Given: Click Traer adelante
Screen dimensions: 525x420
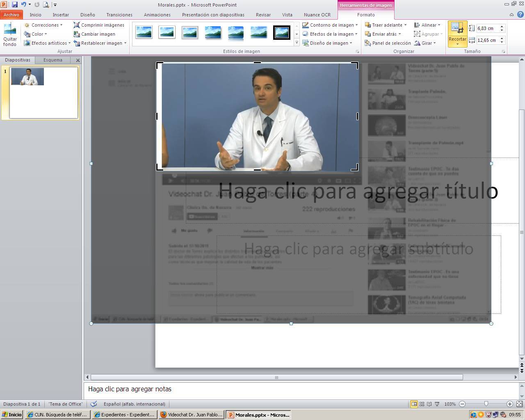Looking at the screenshot, I should tap(386, 25).
